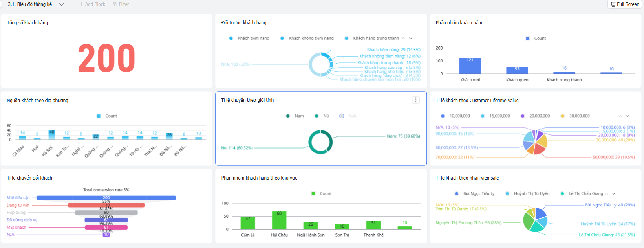Go to next legend page in Đối tượng chart
The width and height of the screenshot is (644, 248).
tap(411, 39)
